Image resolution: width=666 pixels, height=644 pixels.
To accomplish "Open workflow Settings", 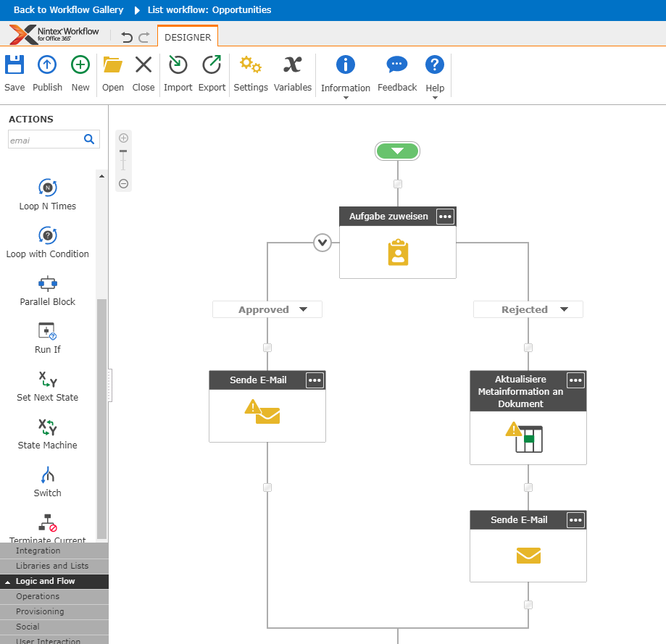I will (251, 73).
